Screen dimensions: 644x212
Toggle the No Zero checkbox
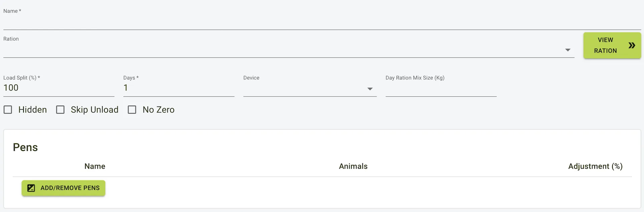coord(132,110)
